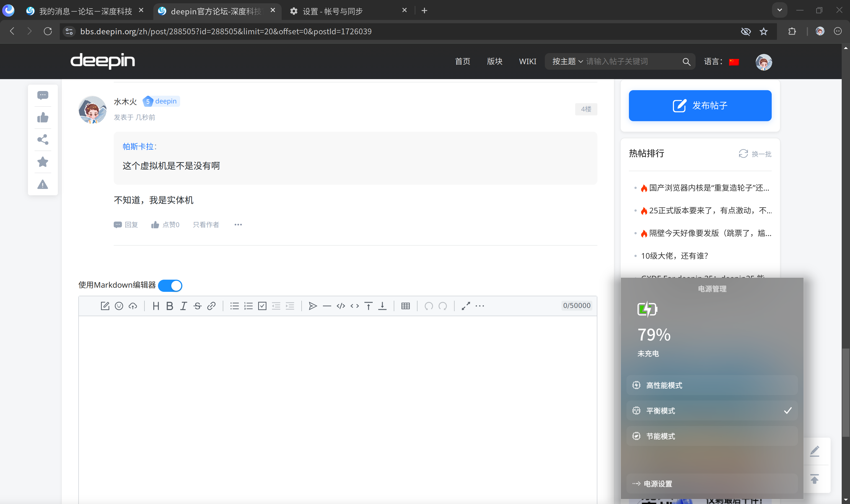The image size is (850, 504).
Task: Open 版块 in the navigation bar
Action: coord(495,61)
